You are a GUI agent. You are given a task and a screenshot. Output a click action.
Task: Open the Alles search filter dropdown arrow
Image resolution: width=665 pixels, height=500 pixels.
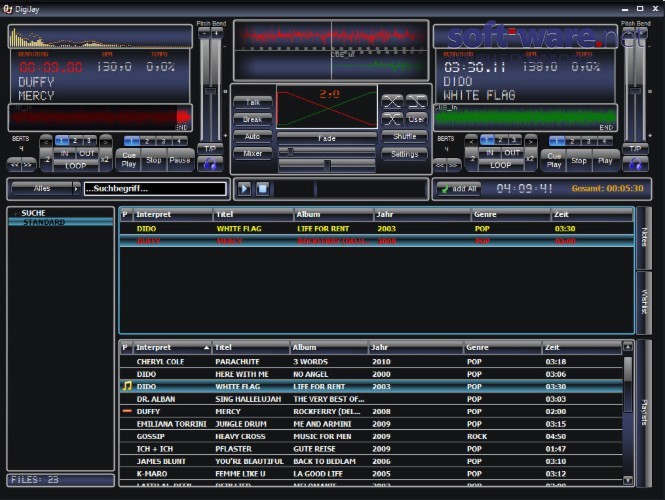coord(76,189)
